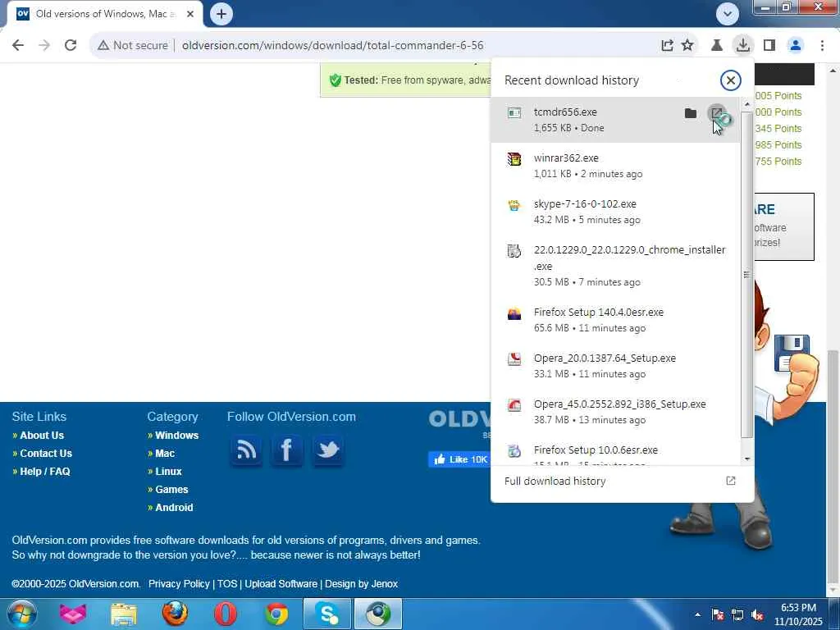Click the Full download history external-link icon

pyautogui.click(x=730, y=481)
